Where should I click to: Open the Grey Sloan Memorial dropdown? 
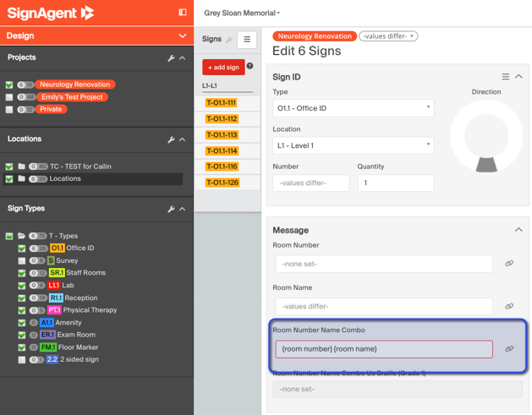pyautogui.click(x=242, y=13)
